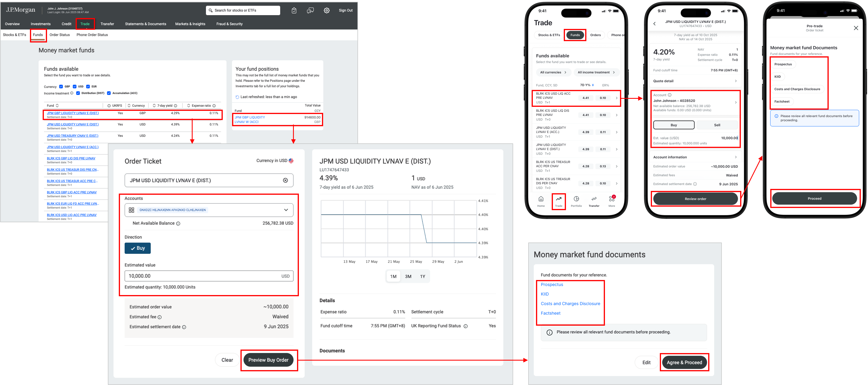Switch to the Order Status tab
Image resolution: width=868 pixels, height=385 pixels.
point(60,35)
